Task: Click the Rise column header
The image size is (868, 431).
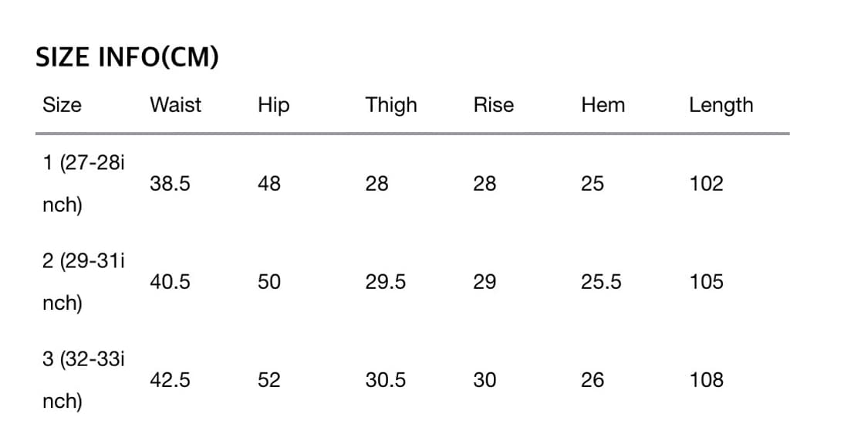Action: tap(493, 105)
